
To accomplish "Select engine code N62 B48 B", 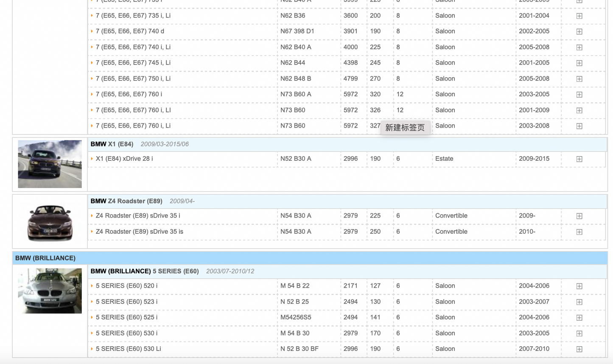I will [x=296, y=79].
